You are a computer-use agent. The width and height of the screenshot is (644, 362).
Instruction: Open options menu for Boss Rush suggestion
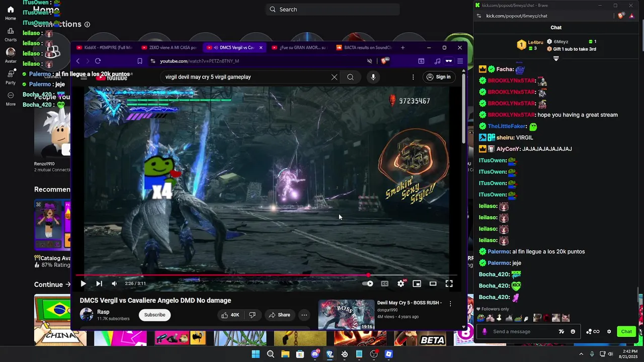[x=450, y=304]
